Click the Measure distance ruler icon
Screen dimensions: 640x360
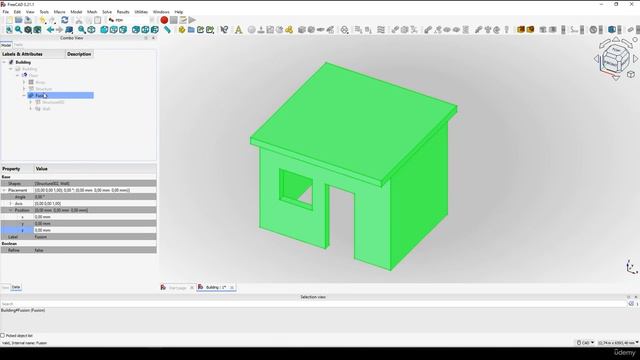pos(167,30)
